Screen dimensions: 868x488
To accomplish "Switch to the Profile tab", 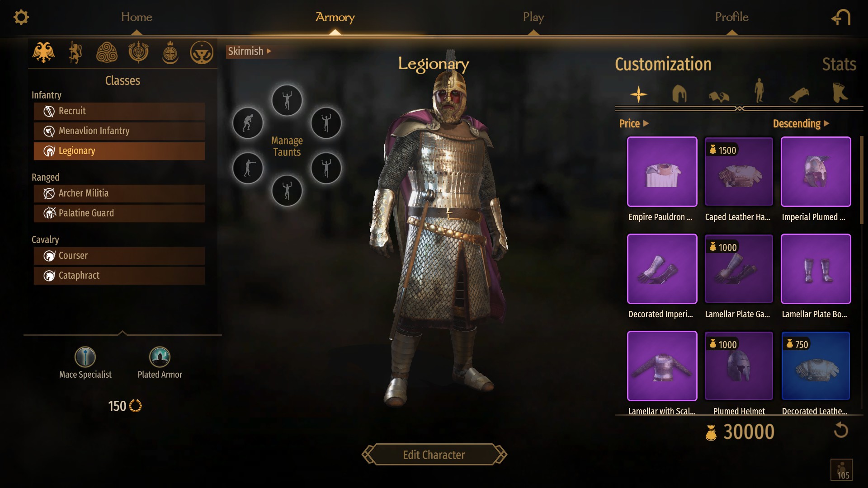I will [x=731, y=17].
